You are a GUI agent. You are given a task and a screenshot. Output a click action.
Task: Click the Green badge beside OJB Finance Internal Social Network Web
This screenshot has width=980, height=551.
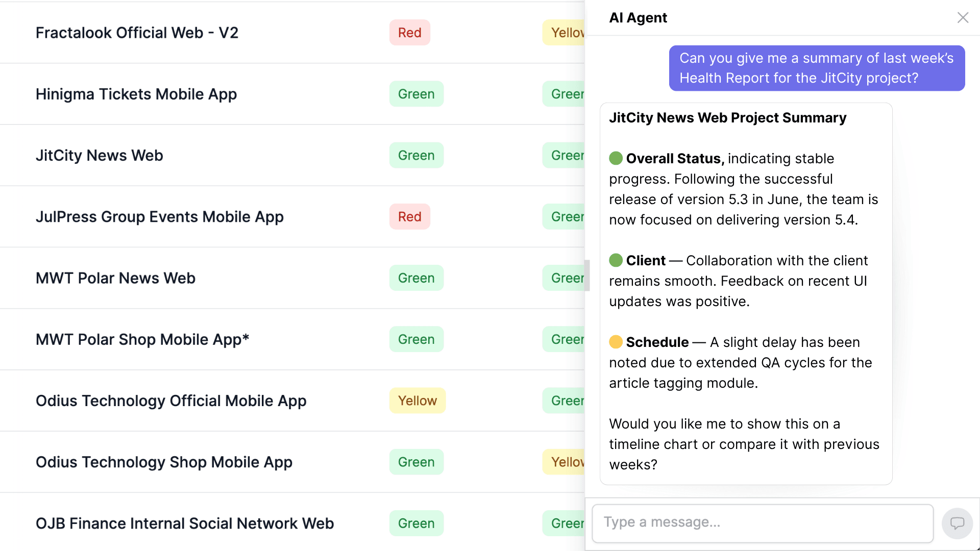coord(416,523)
